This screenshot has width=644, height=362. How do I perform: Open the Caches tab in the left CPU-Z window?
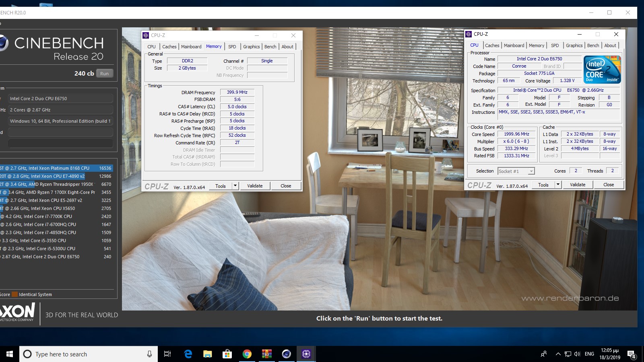(x=169, y=47)
